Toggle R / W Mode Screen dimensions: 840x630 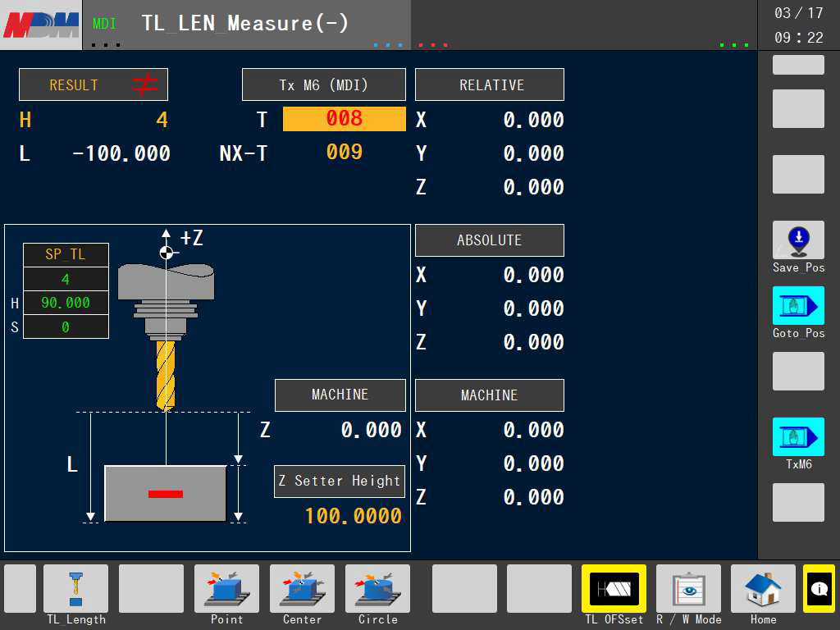point(688,589)
